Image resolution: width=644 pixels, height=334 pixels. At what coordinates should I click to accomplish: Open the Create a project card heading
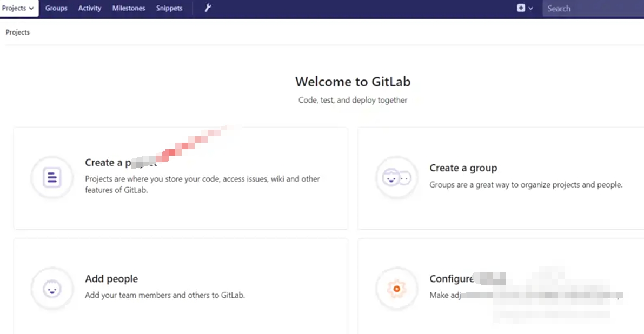click(x=121, y=163)
